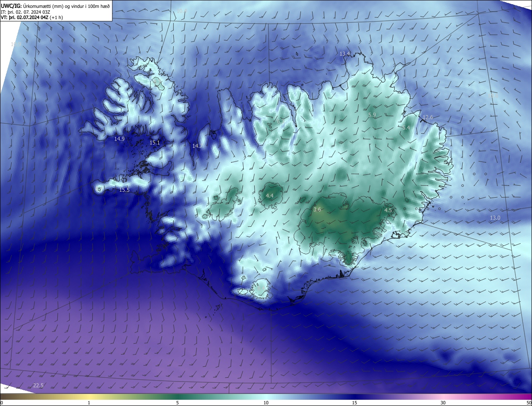Click the 13.0 value off the southeast coast
The width and height of the screenshot is (532, 406).
(495, 218)
